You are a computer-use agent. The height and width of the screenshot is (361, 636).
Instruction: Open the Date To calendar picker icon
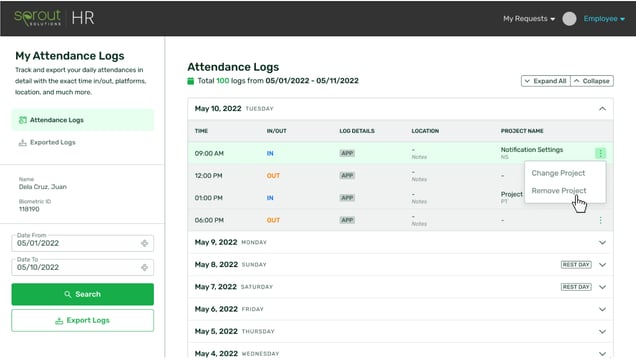[144, 268]
